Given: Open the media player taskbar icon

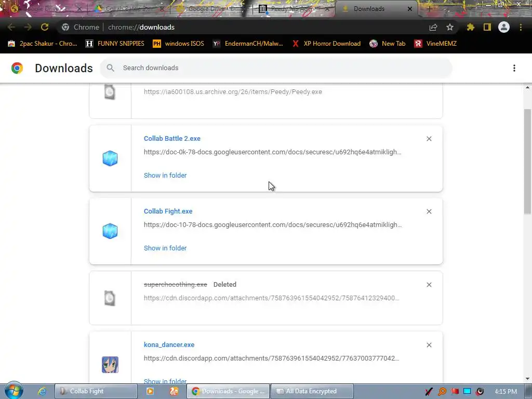Looking at the screenshot, I should [150, 391].
